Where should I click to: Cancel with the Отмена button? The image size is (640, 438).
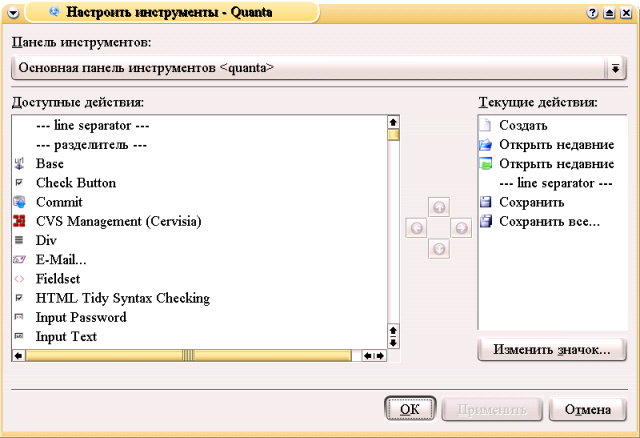point(587,409)
